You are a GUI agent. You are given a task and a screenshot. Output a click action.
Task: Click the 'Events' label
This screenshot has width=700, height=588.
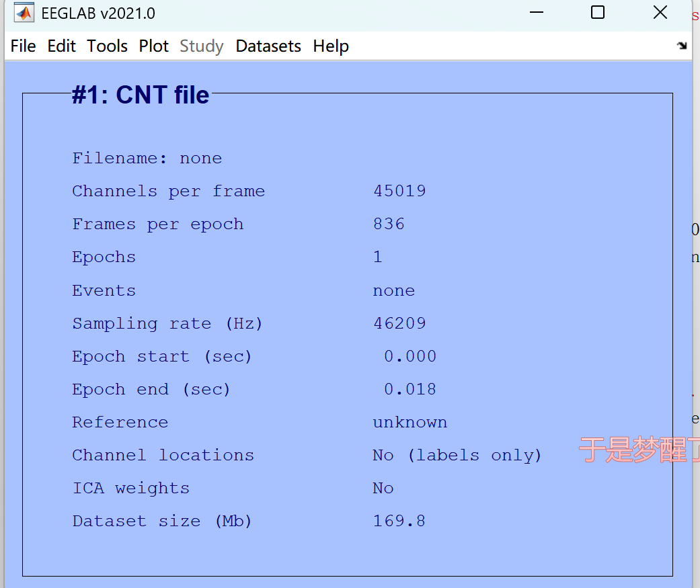104,290
